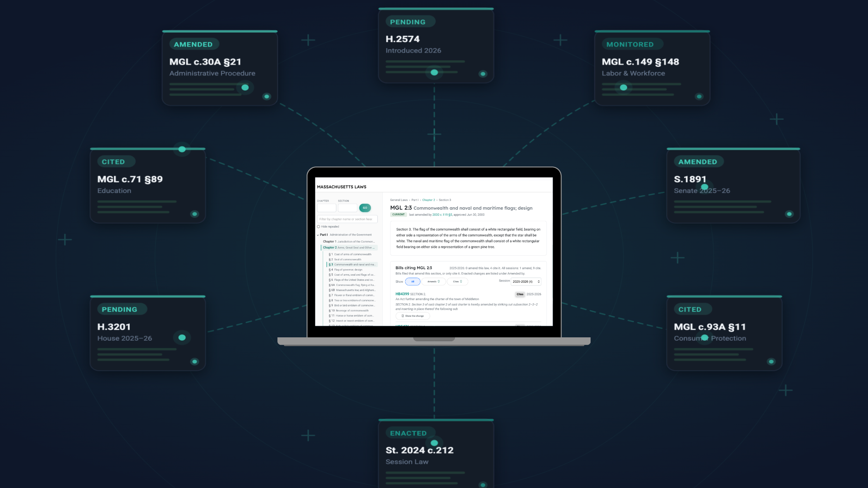Click the Bills citing MGL 2:3 heading

coord(414,268)
